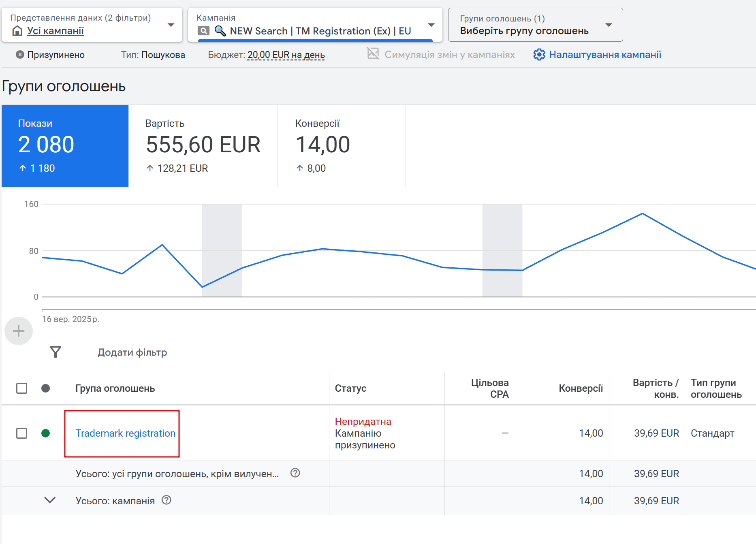Select the Вартість metric card
This screenshot has width=756, height=544.
[x=203, y=146]
